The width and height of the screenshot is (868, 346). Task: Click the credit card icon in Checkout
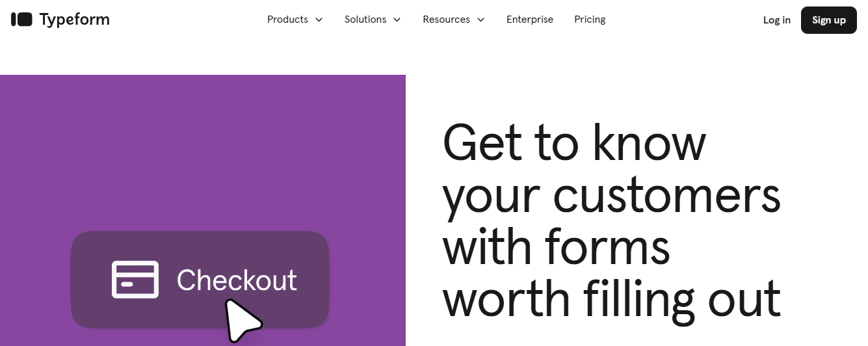pyautogui.click(x=135, y=280)
